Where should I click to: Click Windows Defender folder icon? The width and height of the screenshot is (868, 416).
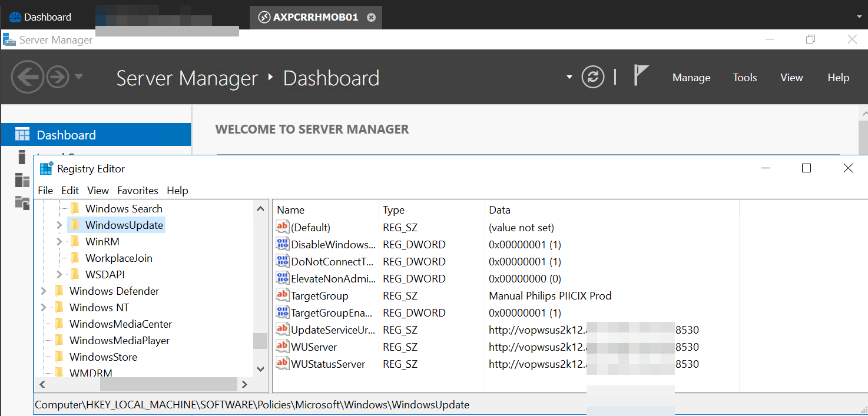click(58, 291)
